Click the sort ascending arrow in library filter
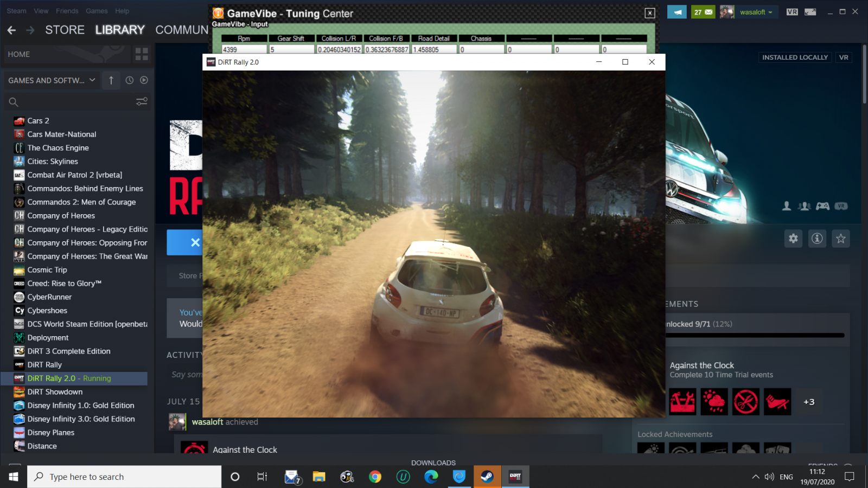The image size is (868, 488). 111,80
